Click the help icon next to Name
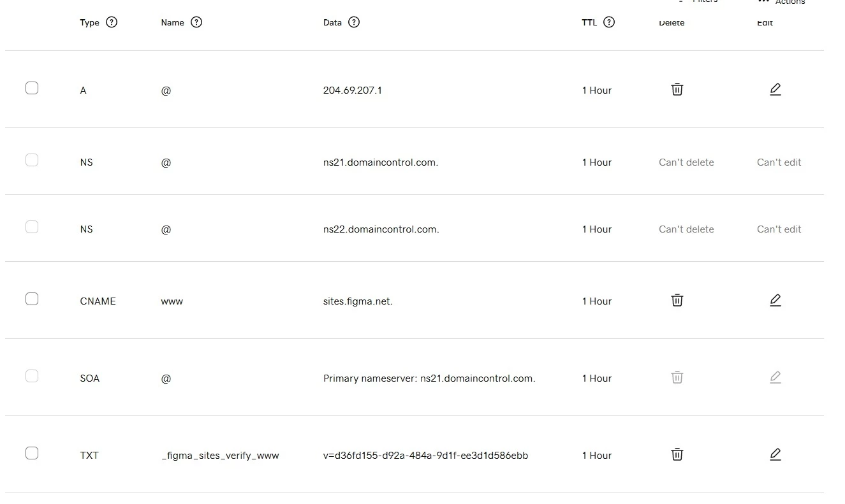 [x=196, y=22]
